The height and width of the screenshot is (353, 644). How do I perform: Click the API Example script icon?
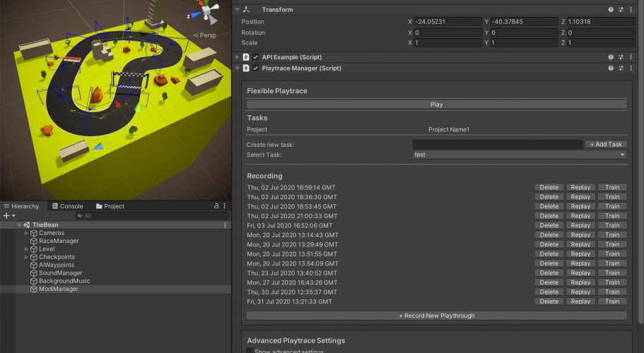coord(246,57)
